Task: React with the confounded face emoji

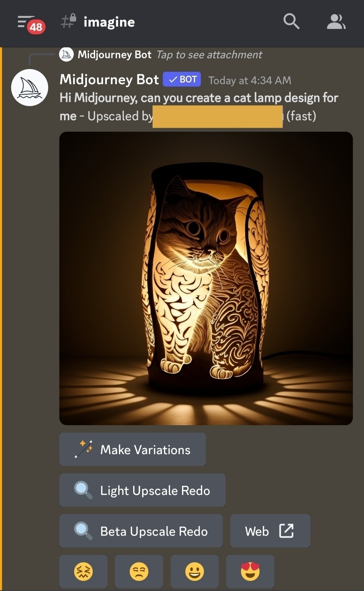Action: (83, 571)
